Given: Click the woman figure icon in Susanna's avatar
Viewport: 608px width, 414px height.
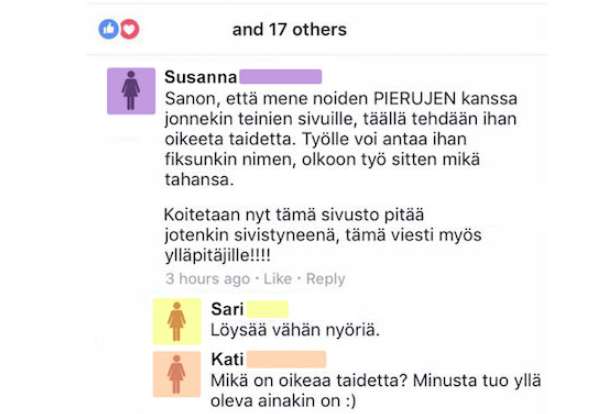Looking at the screenshot, I should [x=131, y=90].
